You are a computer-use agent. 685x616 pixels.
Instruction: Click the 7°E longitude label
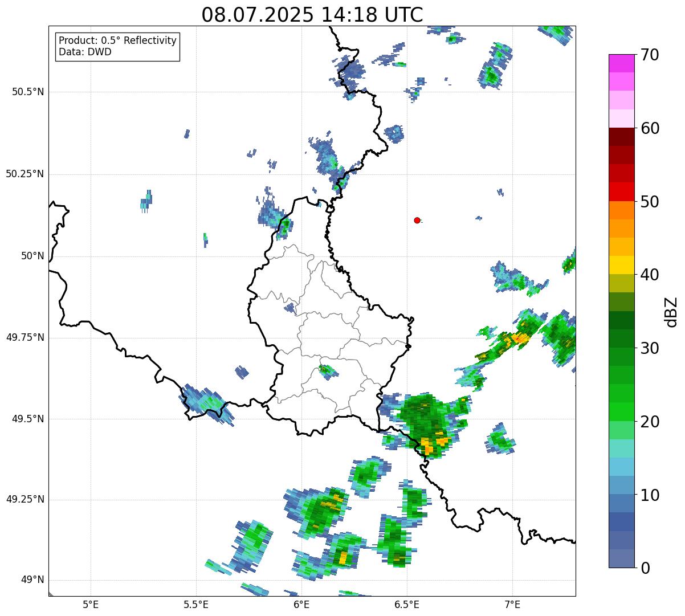tap(512, 604)
